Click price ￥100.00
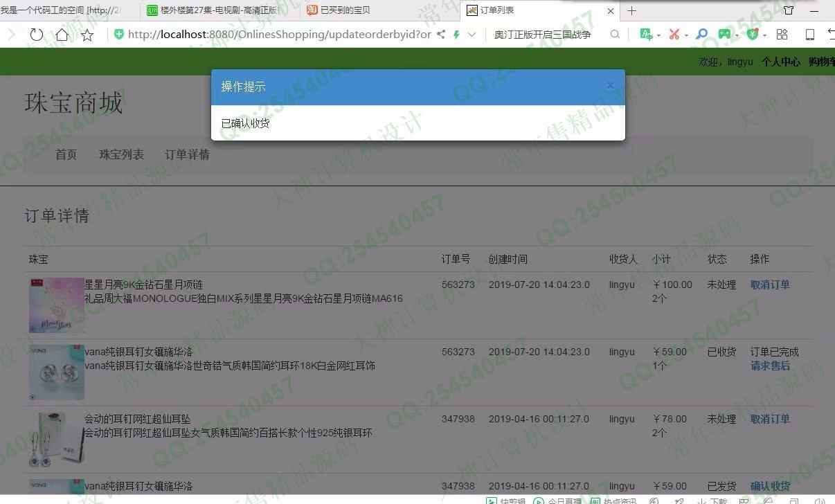Screen dimensions: 835x504 tap(672, 285)
